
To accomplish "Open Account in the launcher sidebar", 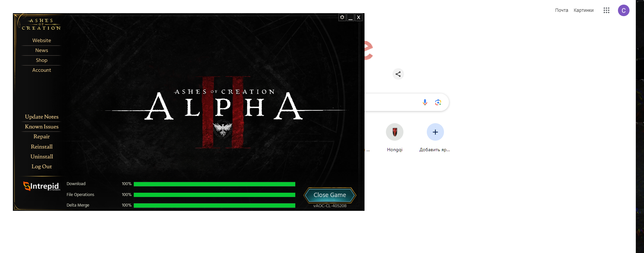I will tap(42, 70).
